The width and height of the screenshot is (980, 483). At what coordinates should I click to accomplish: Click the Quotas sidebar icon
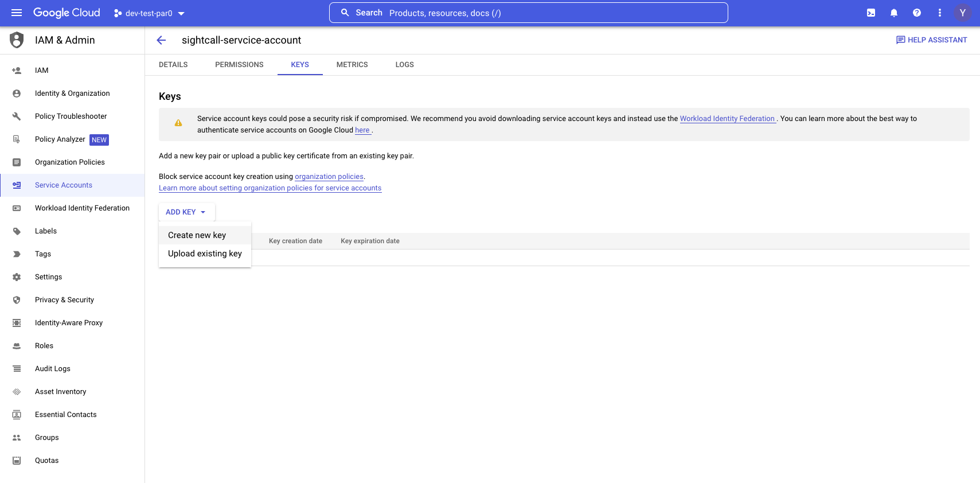tap(17, 461)
